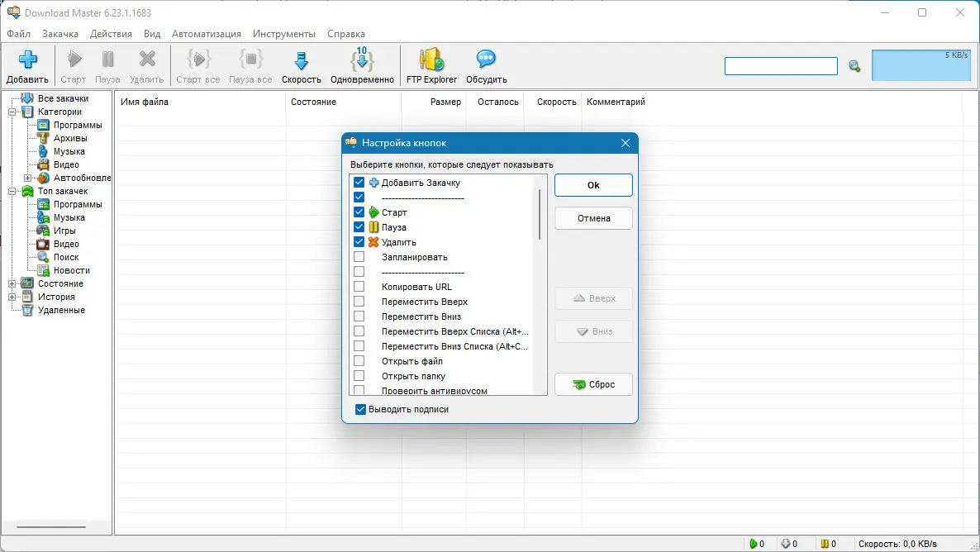Check the Копировать URL checkbox
The height and width of the screenshot is (552, 980).
pos(359,286)
